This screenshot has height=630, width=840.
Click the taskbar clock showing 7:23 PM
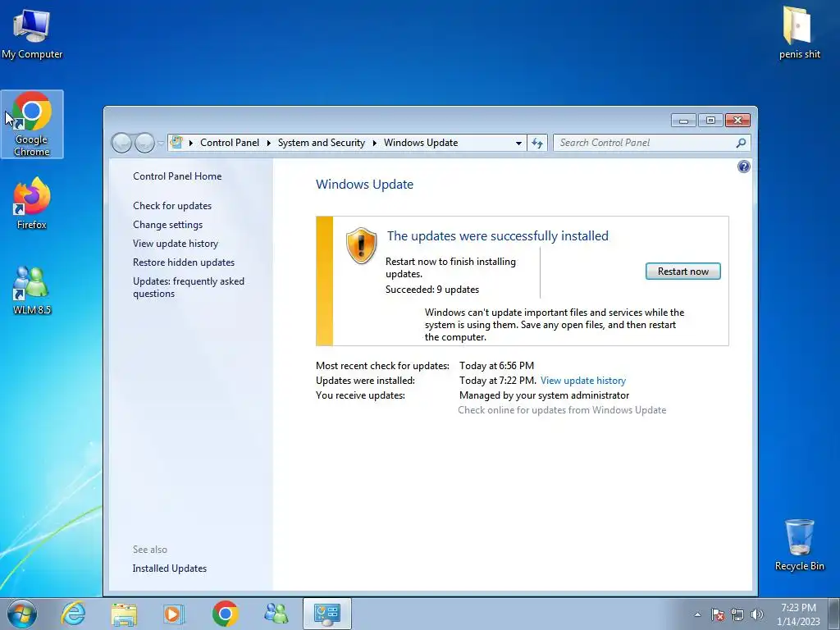798,614
